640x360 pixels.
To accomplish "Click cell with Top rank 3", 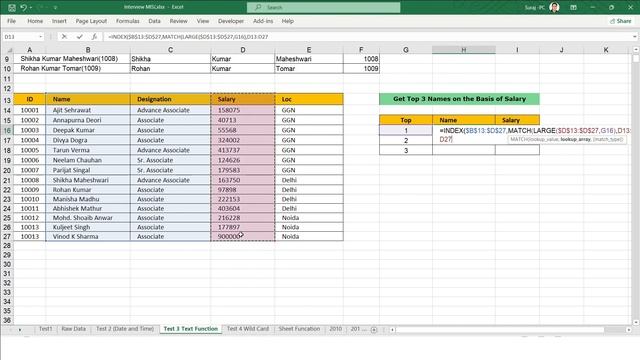I will click(406, 150).
